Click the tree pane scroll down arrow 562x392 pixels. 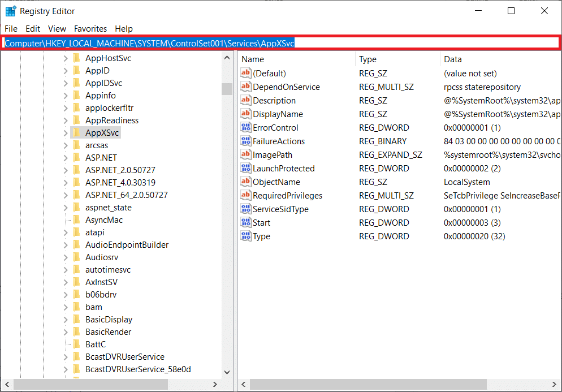pyautogui.click(x=227, y=372)
